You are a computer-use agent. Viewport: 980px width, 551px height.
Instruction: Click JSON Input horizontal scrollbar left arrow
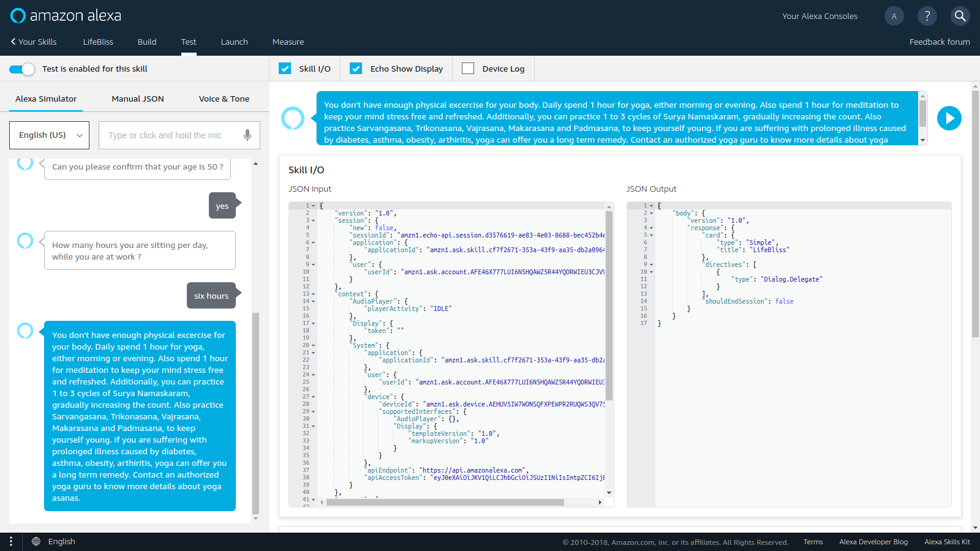(x=323, y=502)
